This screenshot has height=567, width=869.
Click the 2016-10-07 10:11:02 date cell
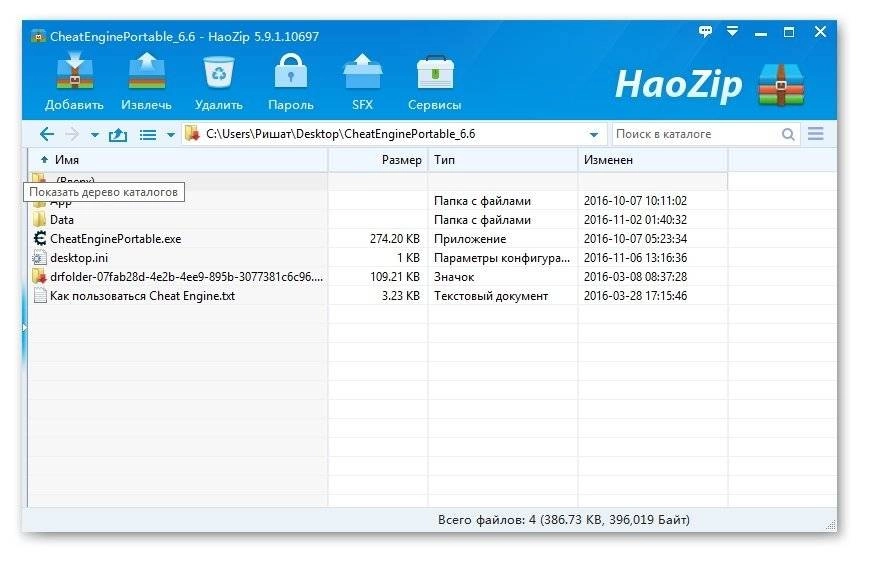(x=635, y=201)
